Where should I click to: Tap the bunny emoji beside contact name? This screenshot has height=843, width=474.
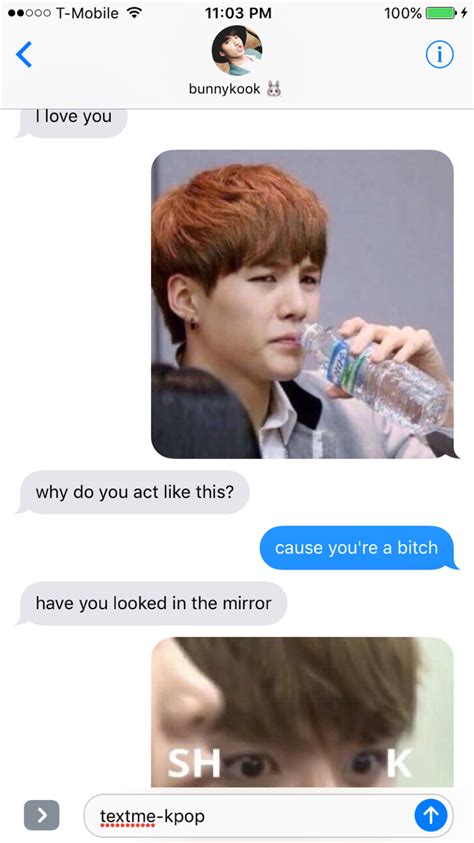coord(274,89)
